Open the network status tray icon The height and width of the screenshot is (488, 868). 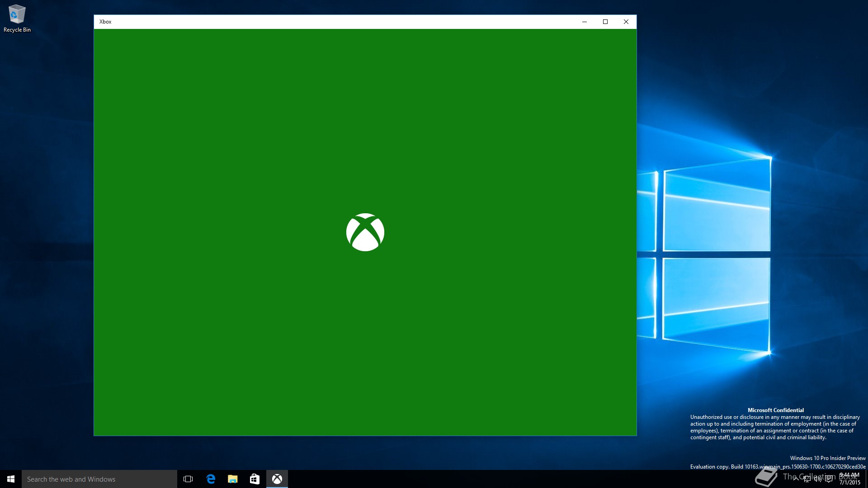(807, 479)
